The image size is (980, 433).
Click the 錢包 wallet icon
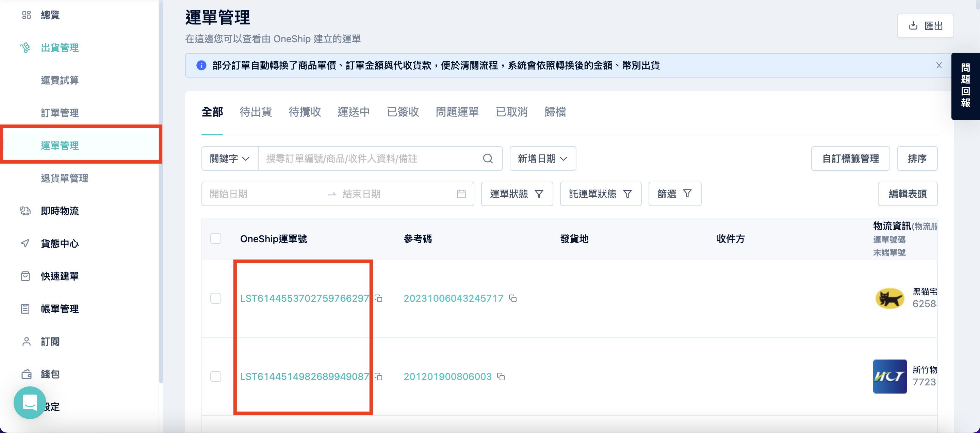tap(26, 374)
